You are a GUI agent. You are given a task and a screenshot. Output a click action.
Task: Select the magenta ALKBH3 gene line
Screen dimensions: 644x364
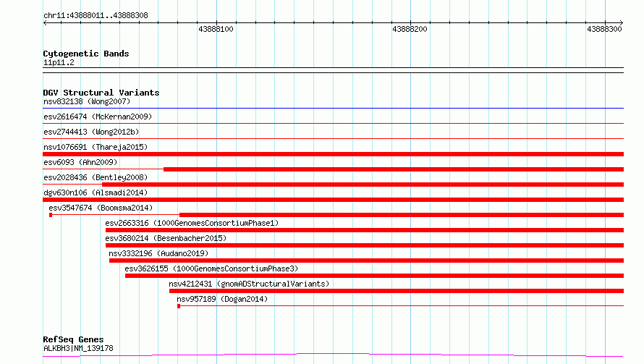pos(333,355)
